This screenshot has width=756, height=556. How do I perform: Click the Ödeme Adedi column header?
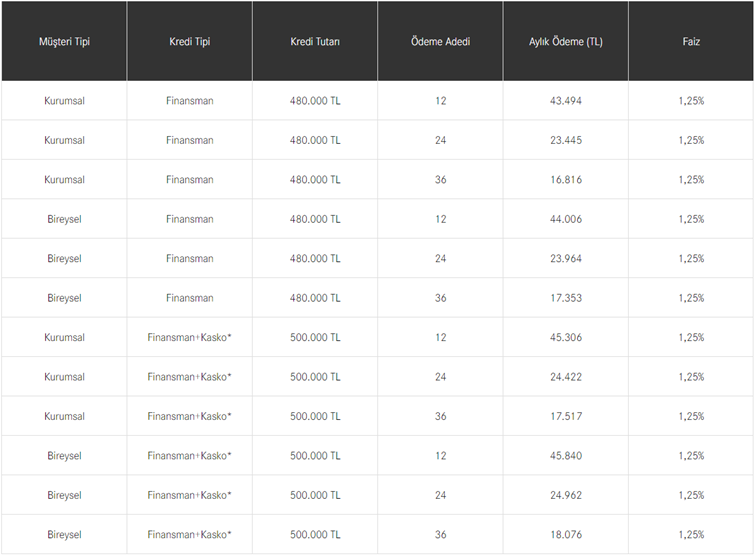click(440, 42)
